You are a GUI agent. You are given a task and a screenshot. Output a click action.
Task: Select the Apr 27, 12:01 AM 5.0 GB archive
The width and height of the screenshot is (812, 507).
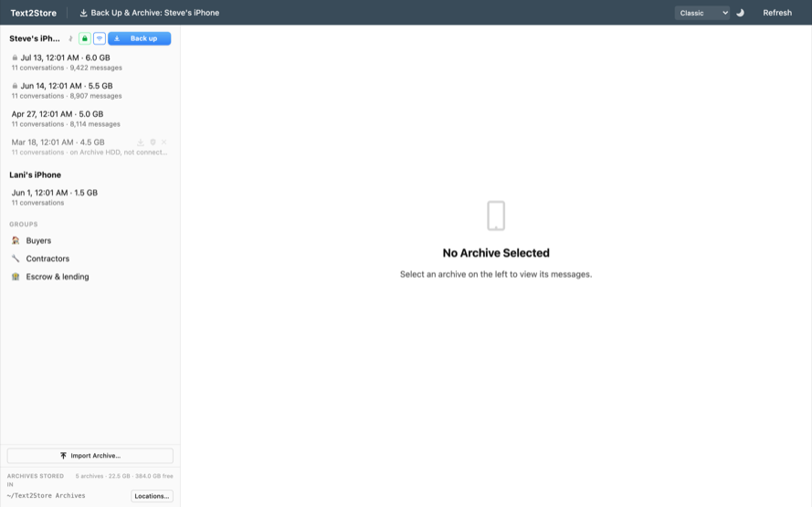(x=90, y=119)
